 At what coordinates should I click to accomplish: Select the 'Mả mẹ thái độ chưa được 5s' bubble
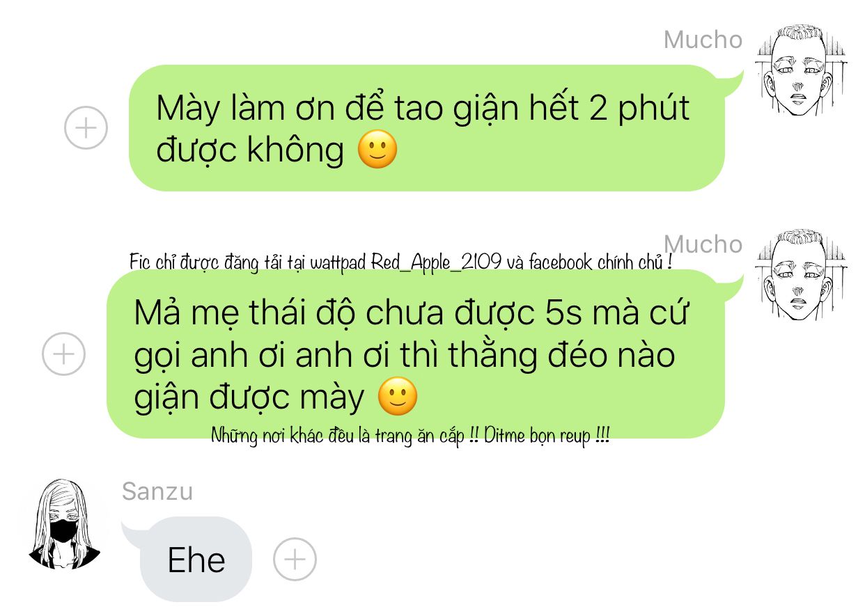point(416,354)
